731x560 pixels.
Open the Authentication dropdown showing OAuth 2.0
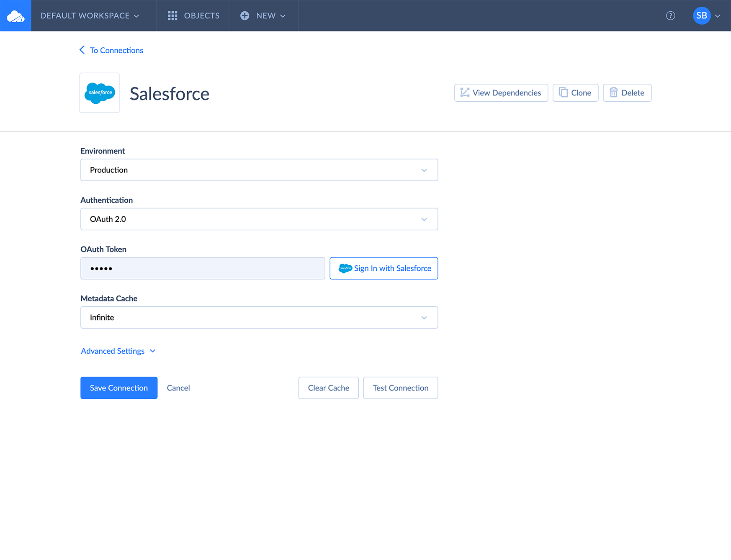pyautogui.click(x=259, y=219)
